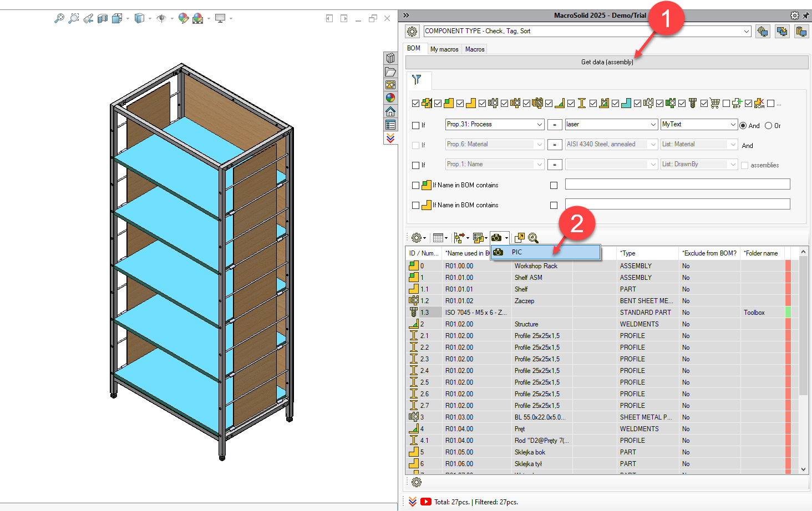The height and width of the screenshot is (511, 812).
Task: Toggle the checkbox beside the shopping cart icon
Action: (704, 103)
